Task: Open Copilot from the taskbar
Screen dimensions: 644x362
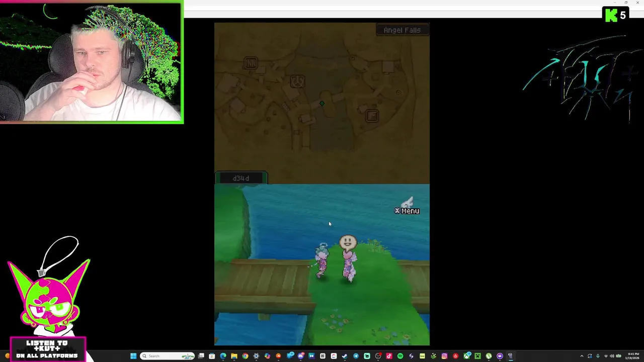Action: (267, 356)
